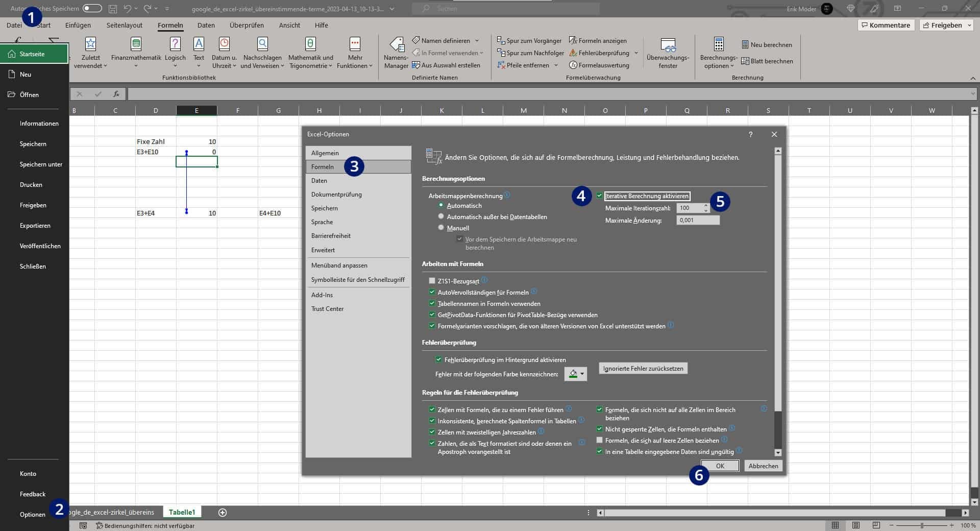The image size is (980, 531).
Task: Expand the Berechnungsoptionen dropdown
Action: (x=719, y=53)
